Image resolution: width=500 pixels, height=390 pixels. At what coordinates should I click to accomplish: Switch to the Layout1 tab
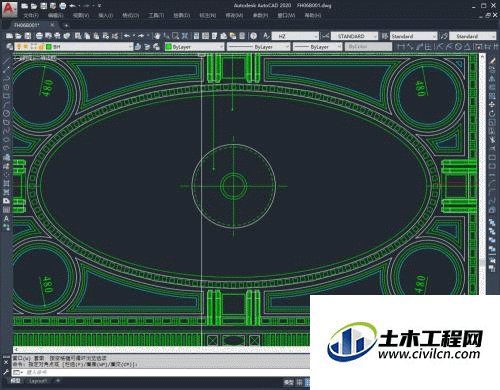(38, 381)
